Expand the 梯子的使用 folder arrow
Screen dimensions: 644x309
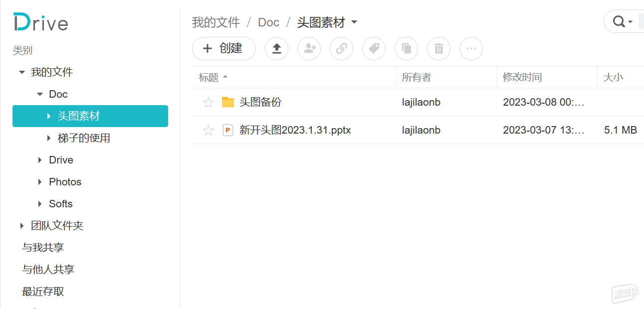tap(49, 138)
